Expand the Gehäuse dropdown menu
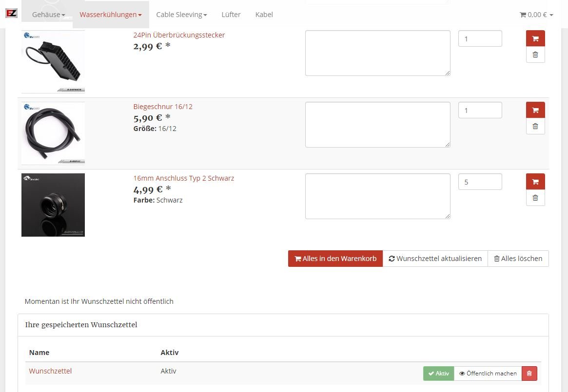This screenshot has height=392, width=568. [48, 15]
